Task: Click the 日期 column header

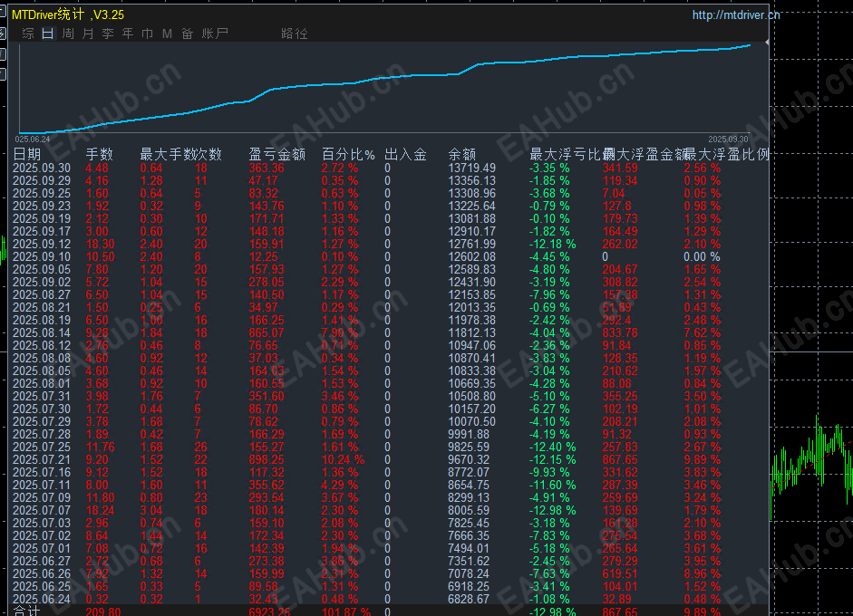Action: click(27, 155)
